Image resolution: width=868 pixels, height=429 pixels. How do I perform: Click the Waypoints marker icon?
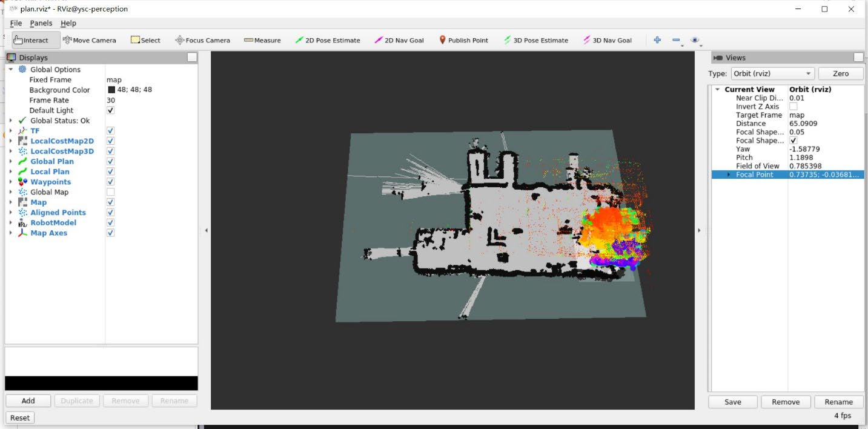(23, 182)
